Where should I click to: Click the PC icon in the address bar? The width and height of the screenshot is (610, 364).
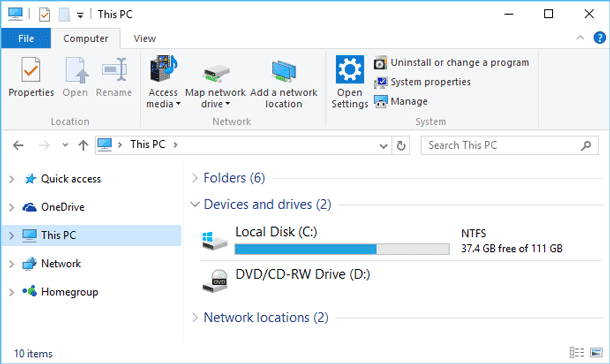click(105, 145)
